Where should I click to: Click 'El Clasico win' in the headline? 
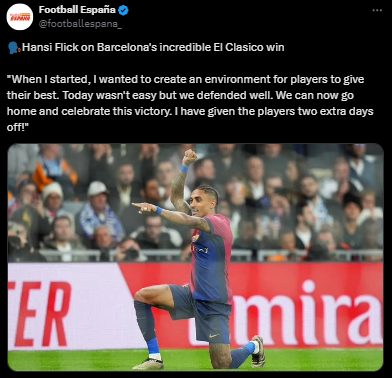point(249,47)
